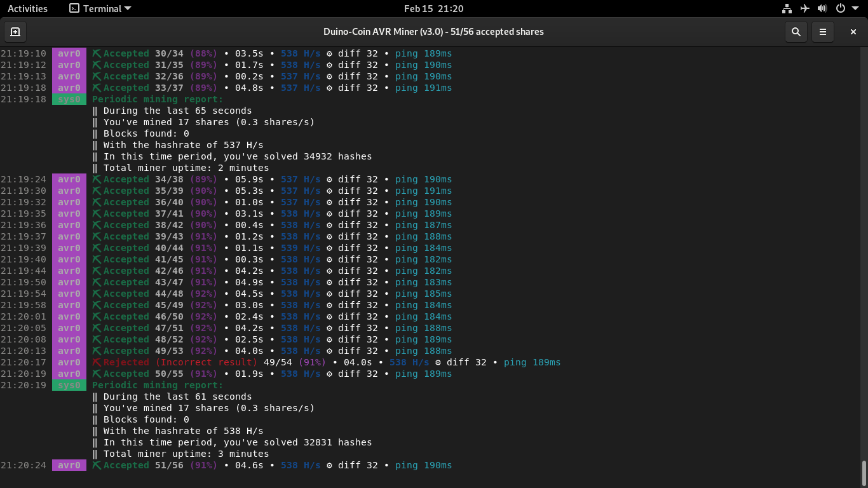Click the red pickaxe icon on Rejected line

(x=97, y=362)
